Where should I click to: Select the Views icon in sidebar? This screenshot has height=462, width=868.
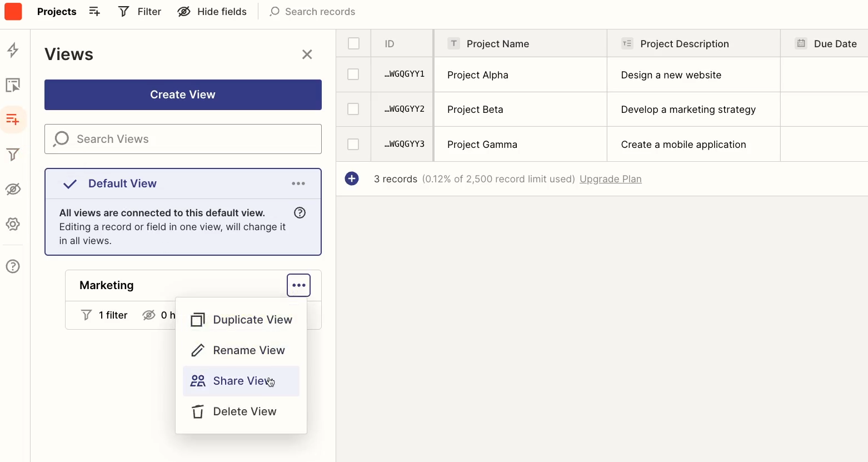click(13, 120)
